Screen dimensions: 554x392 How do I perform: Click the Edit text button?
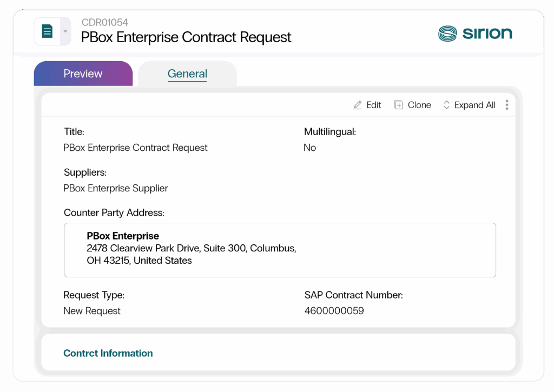(373, 105)
